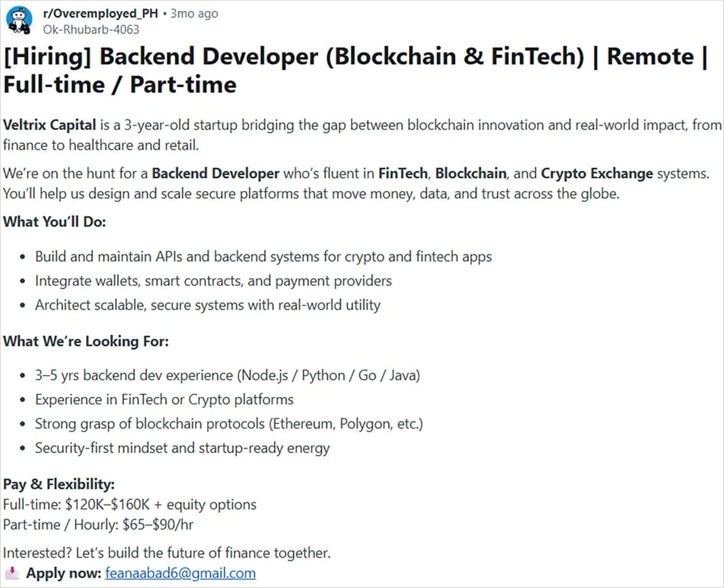Viewport: 724px width, 588px height.
Task: Click the "Integrate wallets, smart contracts" bullet
Action: (213, 281)
